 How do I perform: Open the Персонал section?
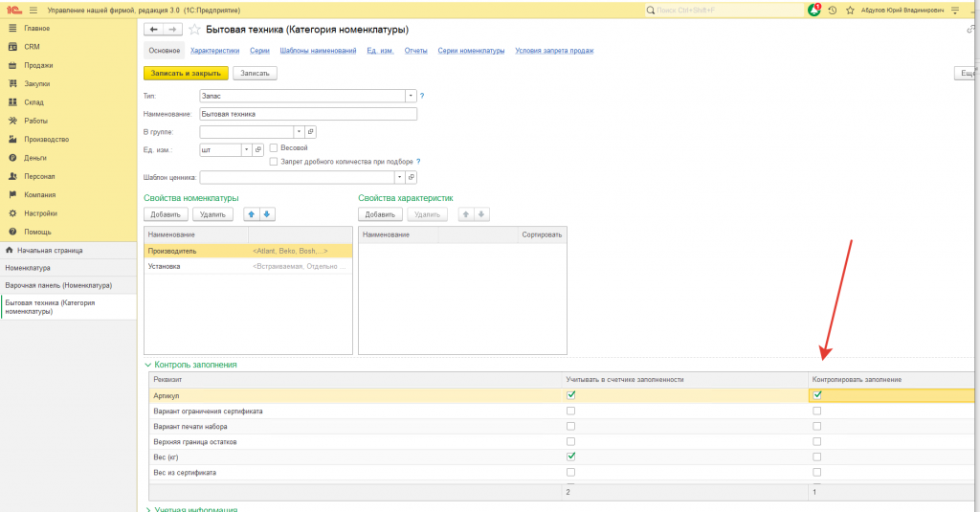(x=39, y=176)
